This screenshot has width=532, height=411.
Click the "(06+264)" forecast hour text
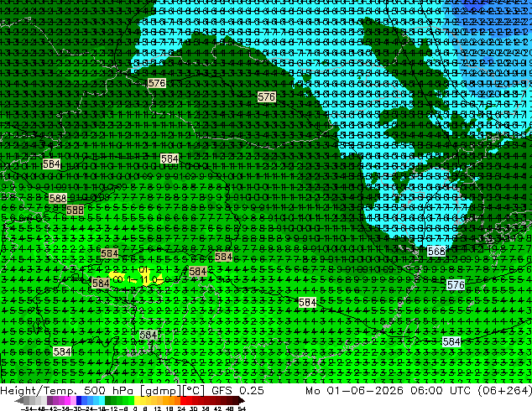pos(504,391)
